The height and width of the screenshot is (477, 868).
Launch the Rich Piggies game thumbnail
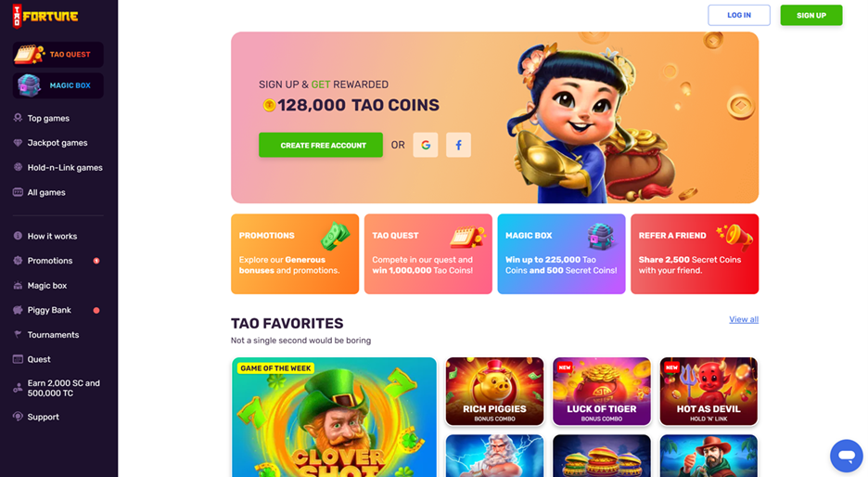[494, 391]
